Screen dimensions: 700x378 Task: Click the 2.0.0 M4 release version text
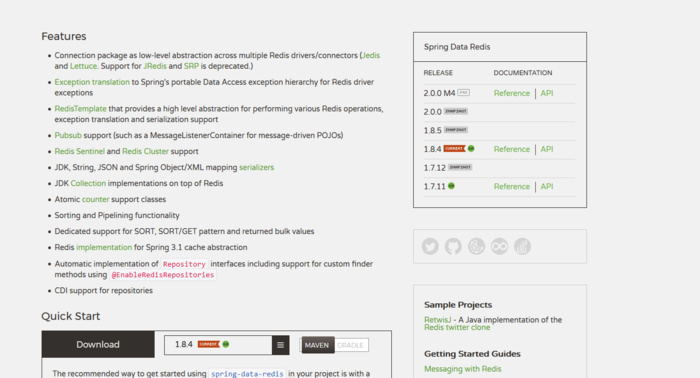coord(439,93)
